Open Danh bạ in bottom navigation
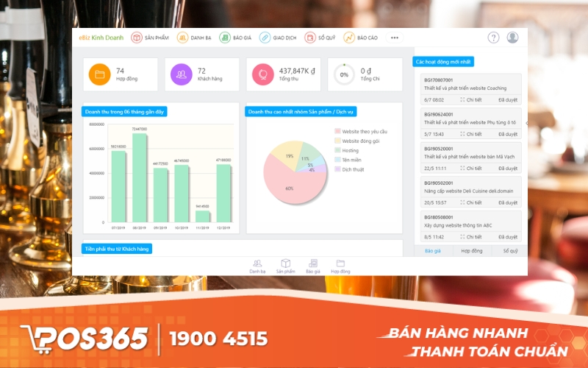Screen dimensions: 588x368 (257, 266)
